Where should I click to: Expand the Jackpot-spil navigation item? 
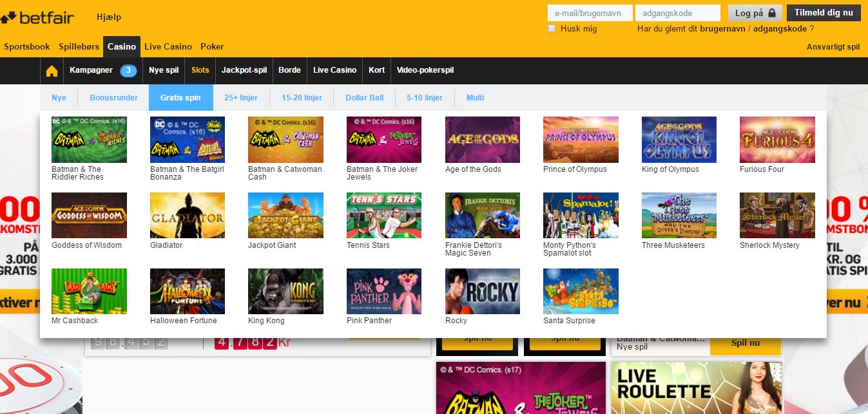(x=244, y=70)
